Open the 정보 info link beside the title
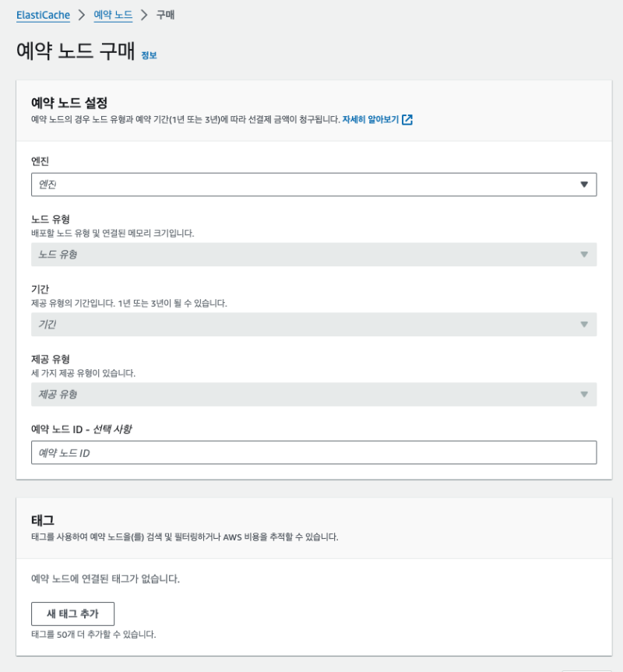 coord(149,55)
